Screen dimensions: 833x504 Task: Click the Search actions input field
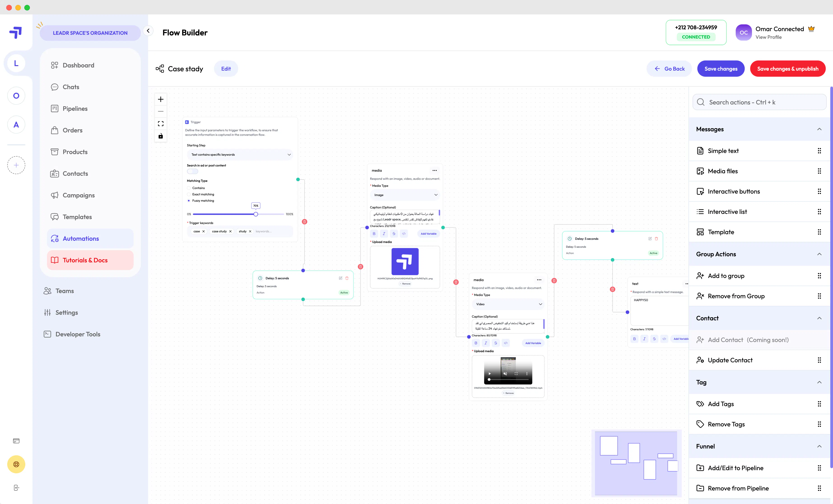click(x=759, y=102)
